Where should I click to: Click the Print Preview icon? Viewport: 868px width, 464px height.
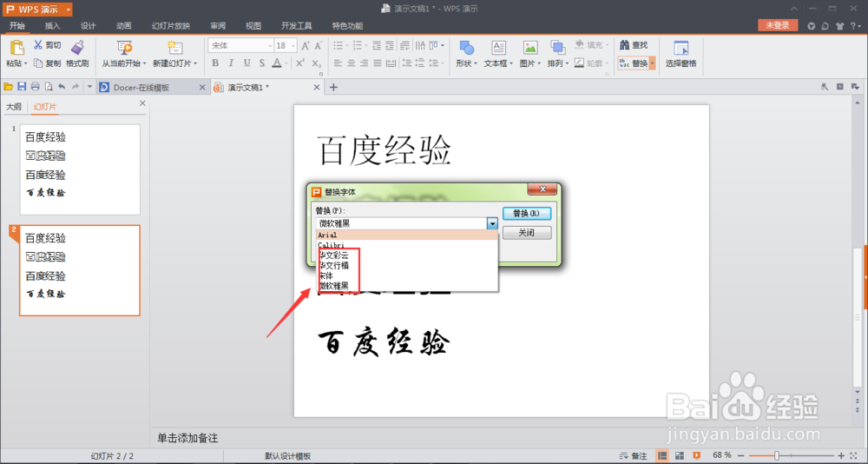tap(49, 87)
